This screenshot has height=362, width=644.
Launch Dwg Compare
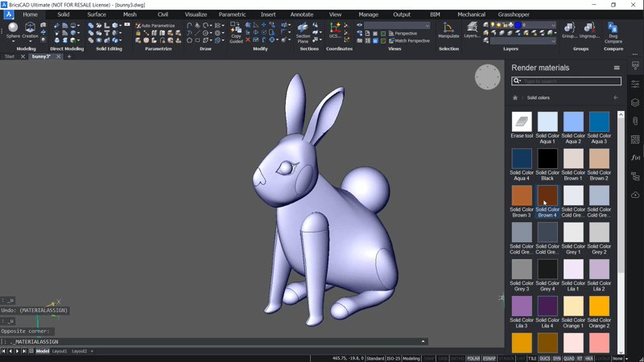tap(613, 33)
